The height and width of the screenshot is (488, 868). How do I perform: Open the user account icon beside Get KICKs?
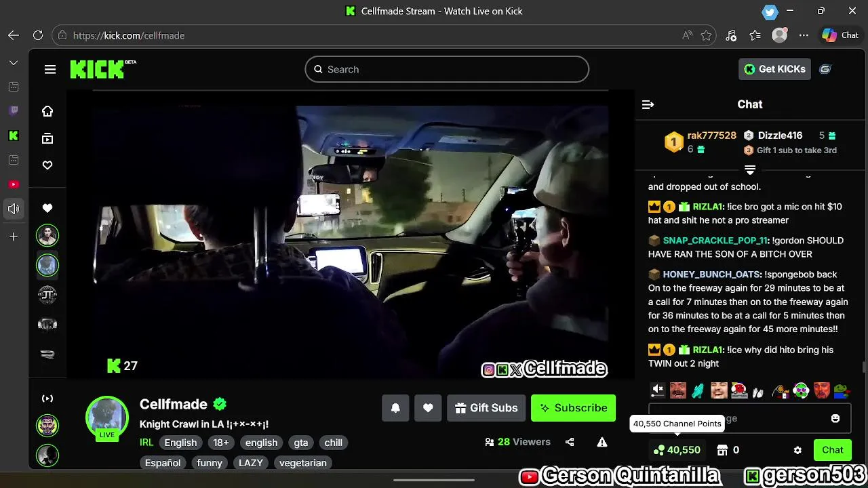pyautogui.click(x=825, y=69)
